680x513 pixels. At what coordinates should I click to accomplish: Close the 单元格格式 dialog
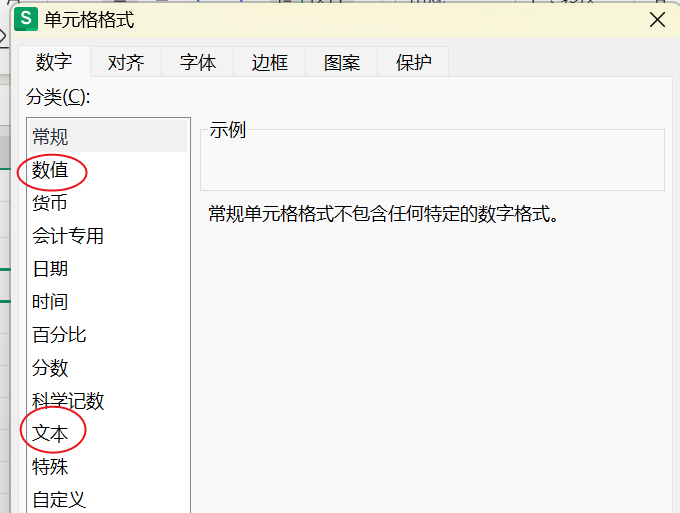[657, 20]
